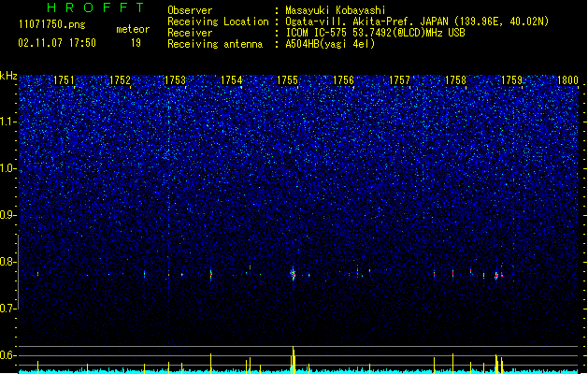
Task: Click the observer name Masayuki Kobayashi
Action: [x=336, y=10]
